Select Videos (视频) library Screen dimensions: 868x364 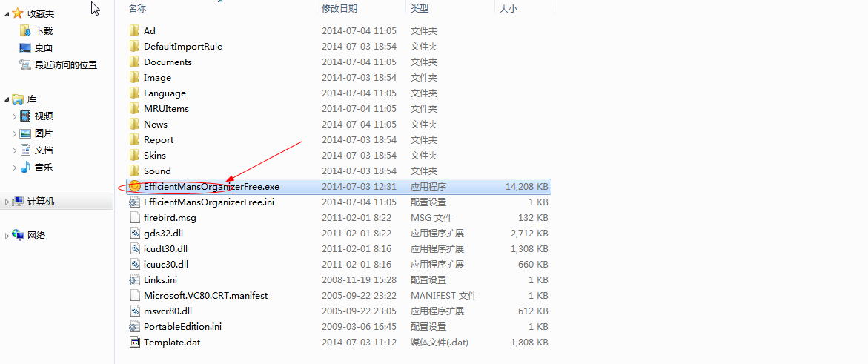(x=44, y=116)
